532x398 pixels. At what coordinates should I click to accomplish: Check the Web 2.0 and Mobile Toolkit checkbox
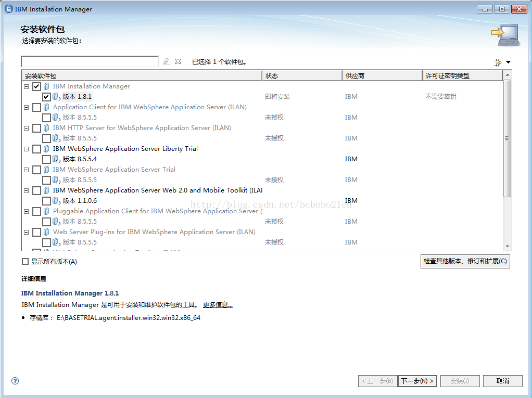click(36, 190)
